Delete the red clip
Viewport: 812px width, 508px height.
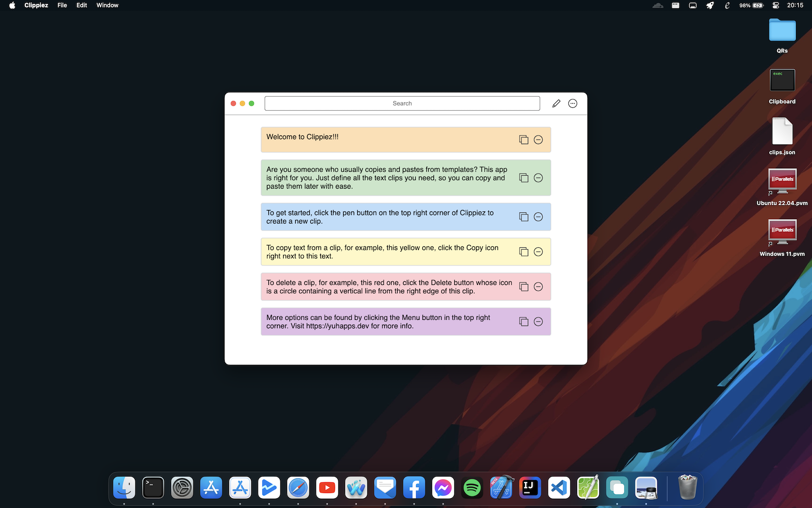click(538, 287)
